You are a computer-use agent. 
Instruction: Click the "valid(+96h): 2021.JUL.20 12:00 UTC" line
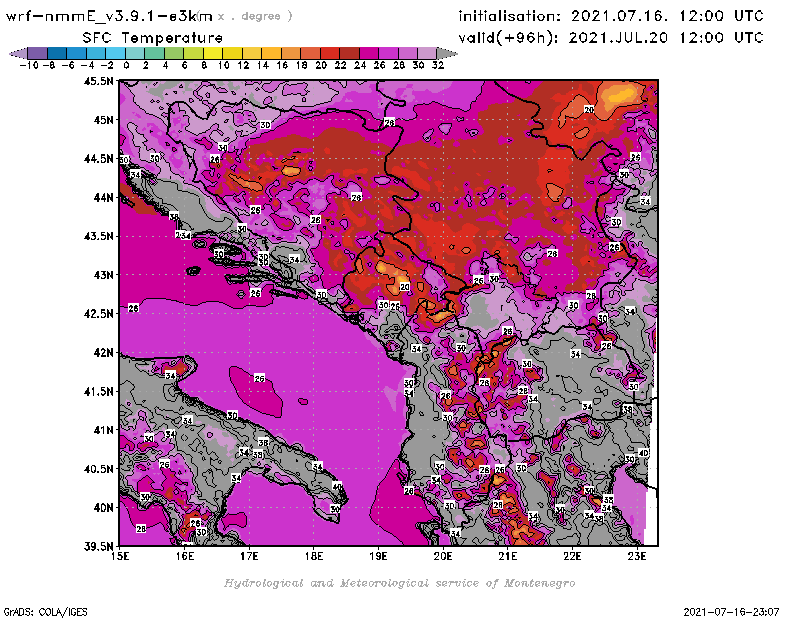pyautogui.click(x=611, y=38)
